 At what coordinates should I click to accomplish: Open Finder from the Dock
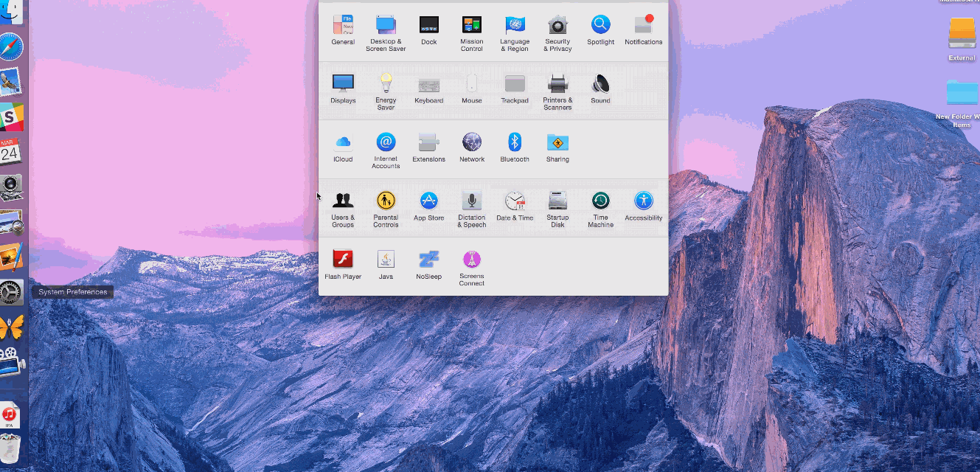(10, 12)
